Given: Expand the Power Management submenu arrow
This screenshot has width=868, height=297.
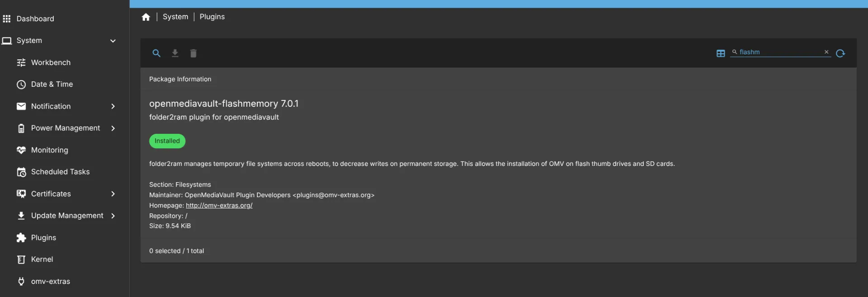Looking at the screenshot, I should [113, 128].
